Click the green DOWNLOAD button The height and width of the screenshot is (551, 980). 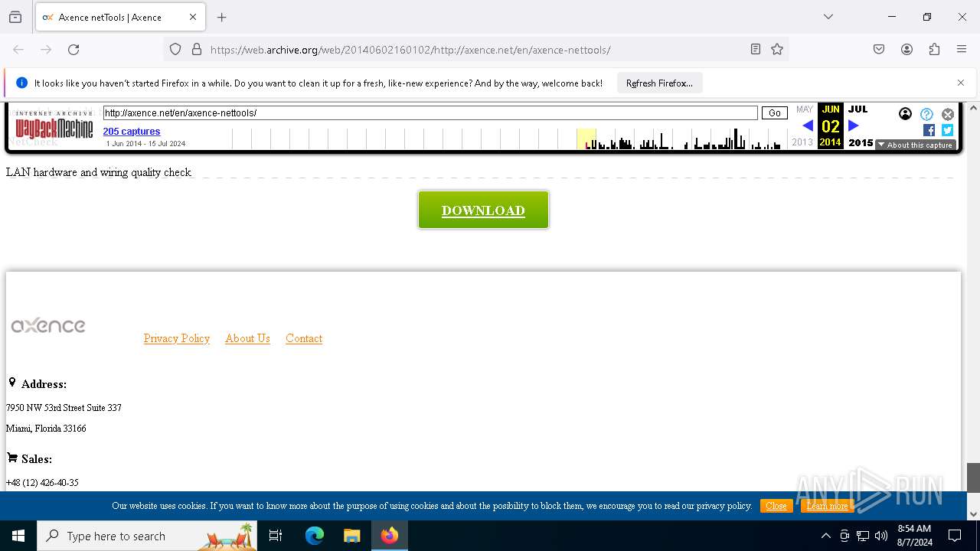(483, 210)
